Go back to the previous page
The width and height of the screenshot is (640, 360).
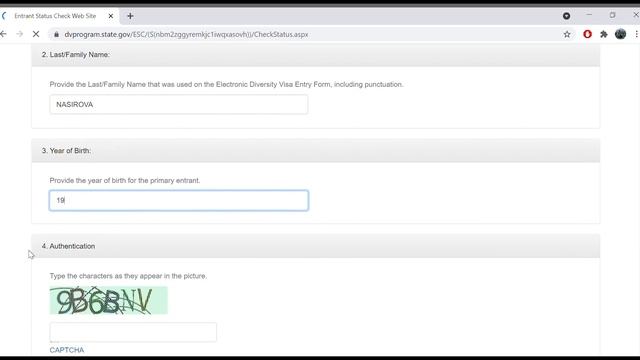tap(3, 34)
